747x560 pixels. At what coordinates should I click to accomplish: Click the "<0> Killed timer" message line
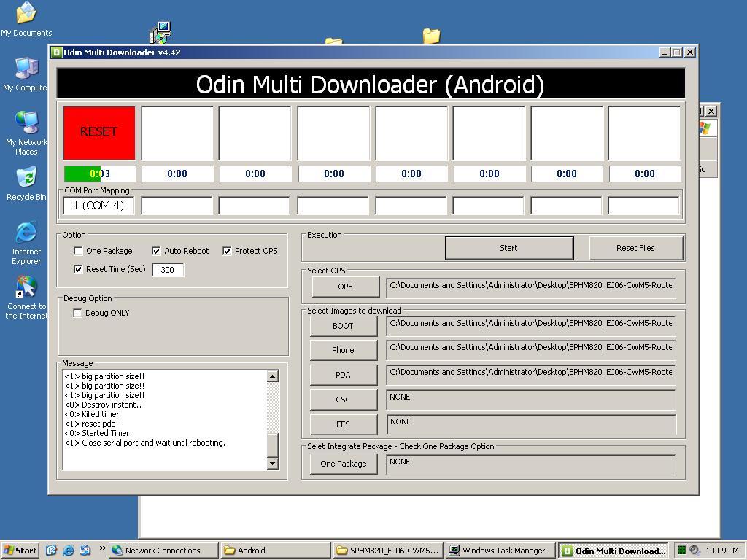(x=92, y=414)
